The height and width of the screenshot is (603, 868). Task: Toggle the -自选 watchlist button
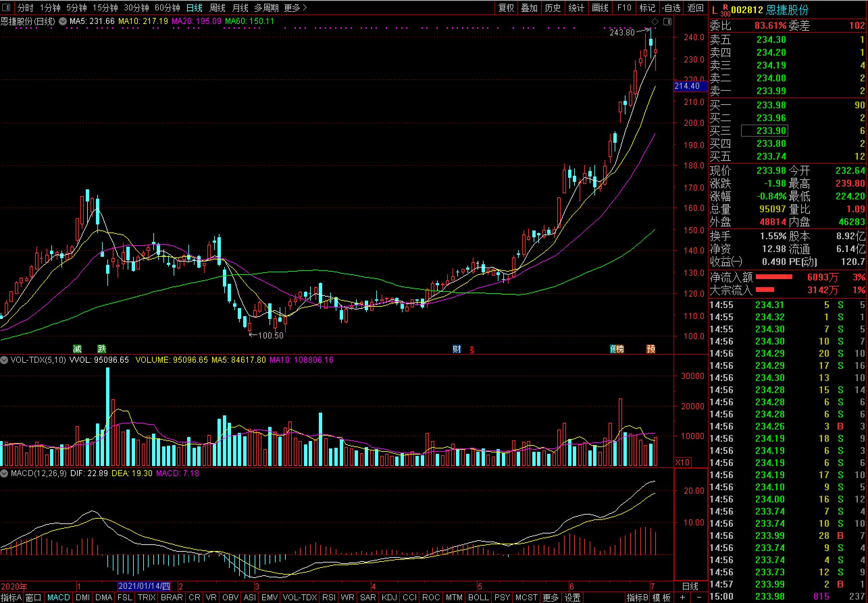pyautogui.click(x=671, y=8)
